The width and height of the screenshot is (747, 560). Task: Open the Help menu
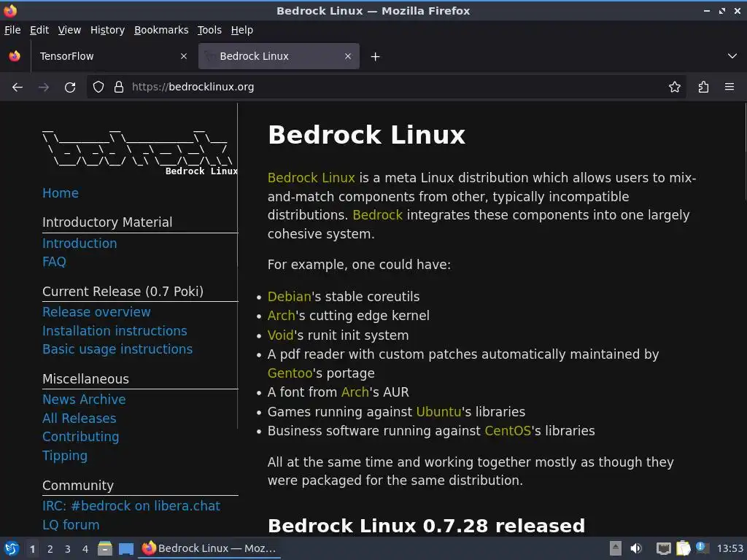tap(242, 30)
